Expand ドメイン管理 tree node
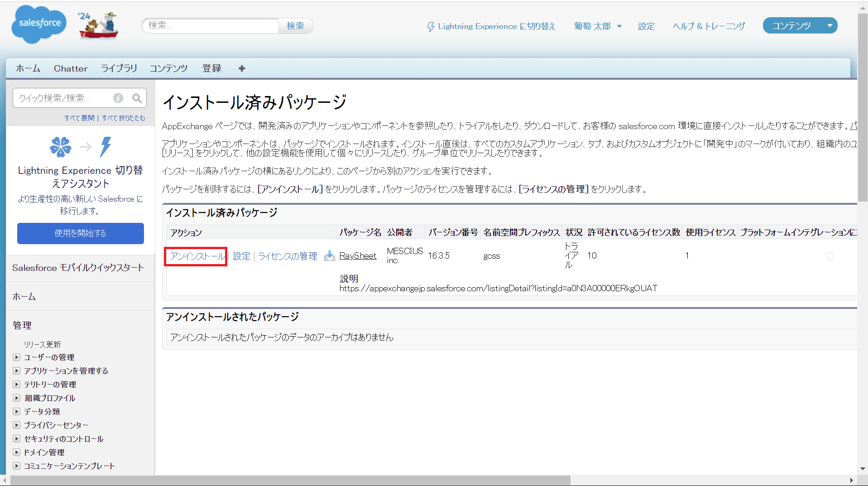 17,452
